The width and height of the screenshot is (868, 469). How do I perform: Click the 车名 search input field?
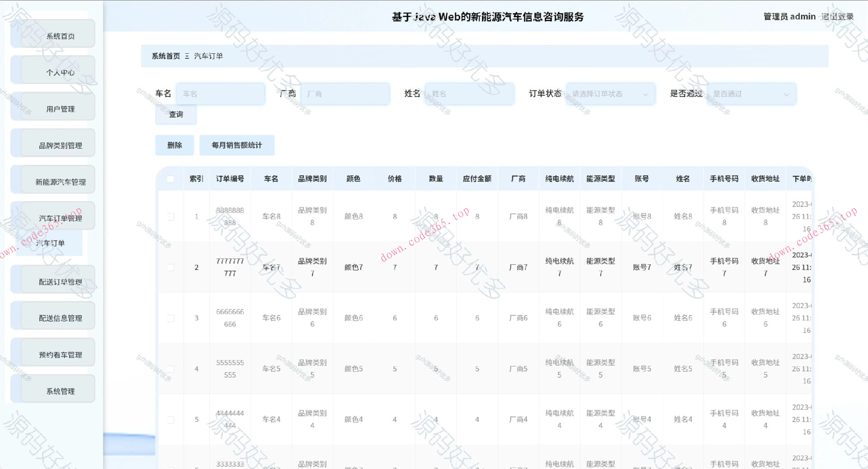(x=220, y=94)
